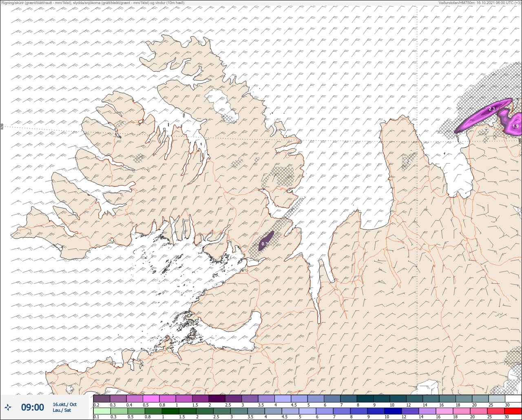Screen dimensions: 522x420
Task: Click the date text "16.okt./ Oct"
Action: (x=64, y=404)
